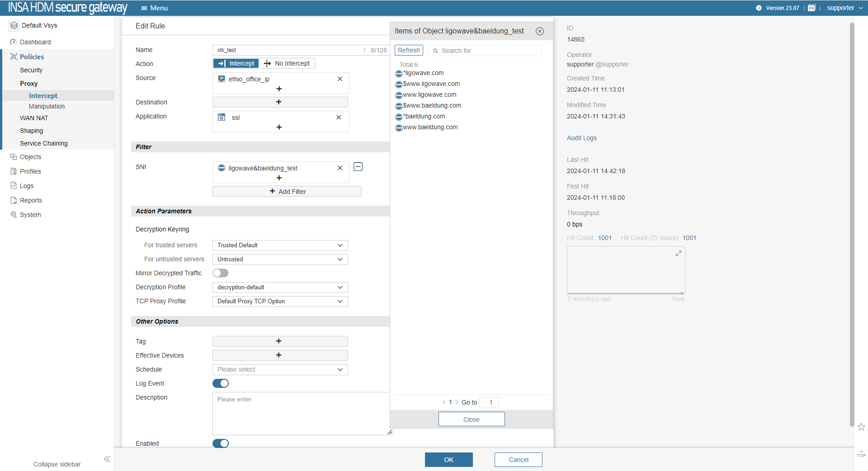Image resolution: width=868 pixels, height=471 pixels.
Task: Click the favorite star icon
Action: click(x=861, y=427)
